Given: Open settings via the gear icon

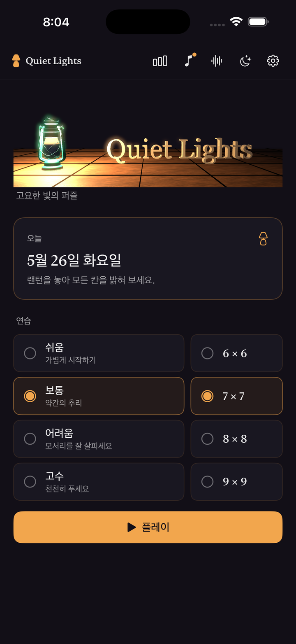Looking at the screenshot, I should click(x=273, y=61).
